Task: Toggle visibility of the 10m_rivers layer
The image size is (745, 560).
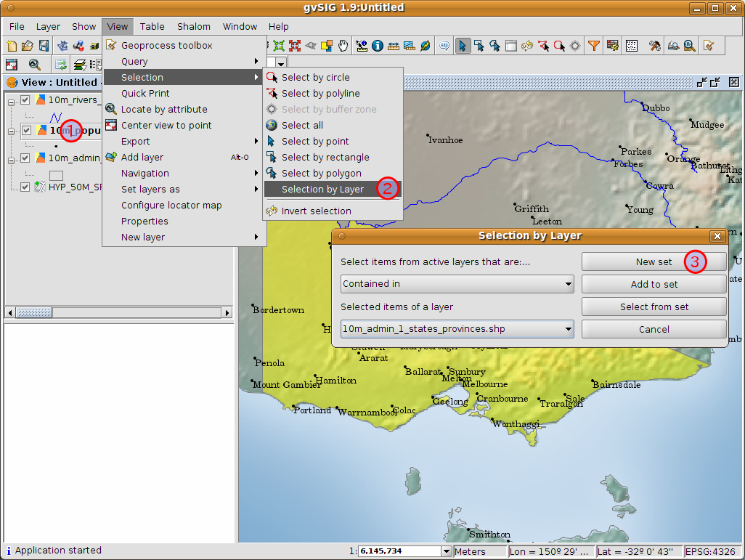Action: click(25, 100)
